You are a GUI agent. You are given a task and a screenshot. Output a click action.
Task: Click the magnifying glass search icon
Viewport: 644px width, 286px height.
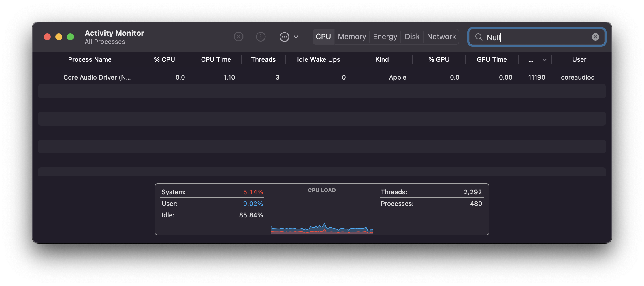479,37
